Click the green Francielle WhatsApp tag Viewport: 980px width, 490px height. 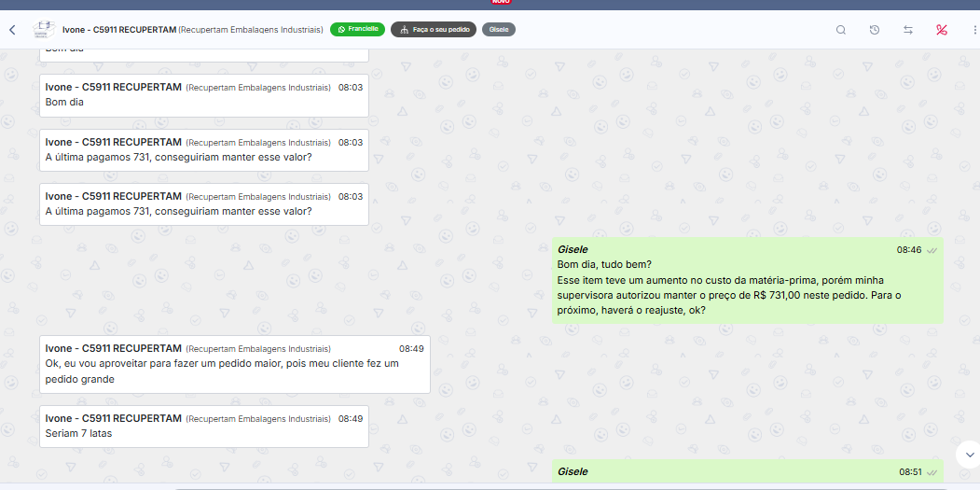click(358, 30)
